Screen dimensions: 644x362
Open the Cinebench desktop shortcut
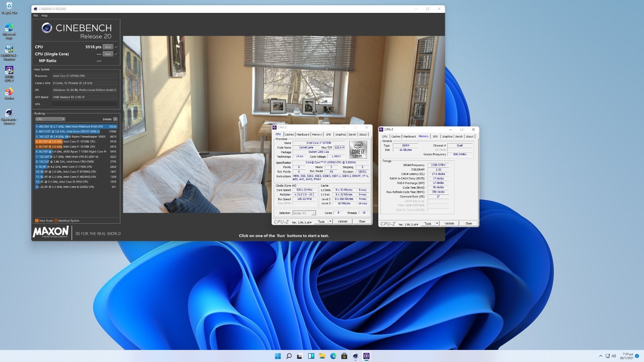(x=9, y=117)
